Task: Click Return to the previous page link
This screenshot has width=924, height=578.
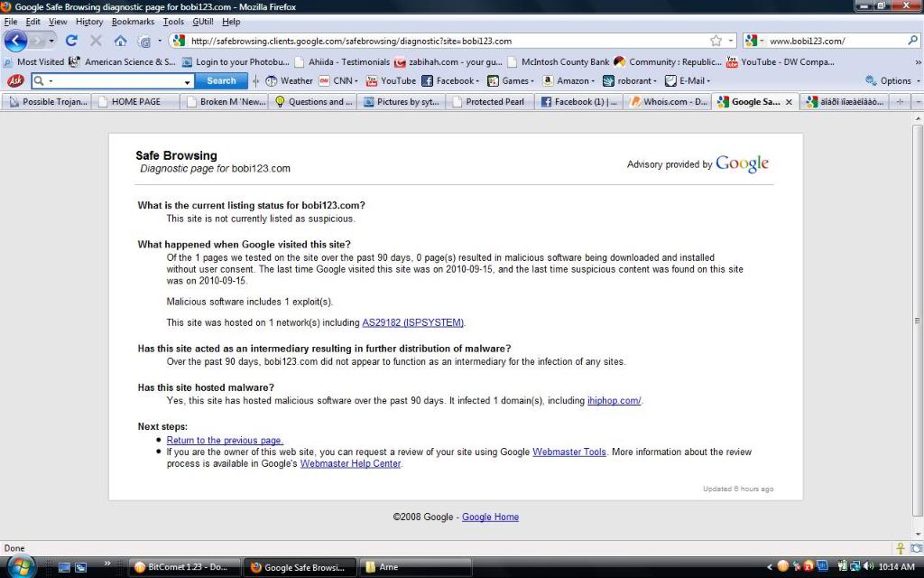Action: [225, 440]
